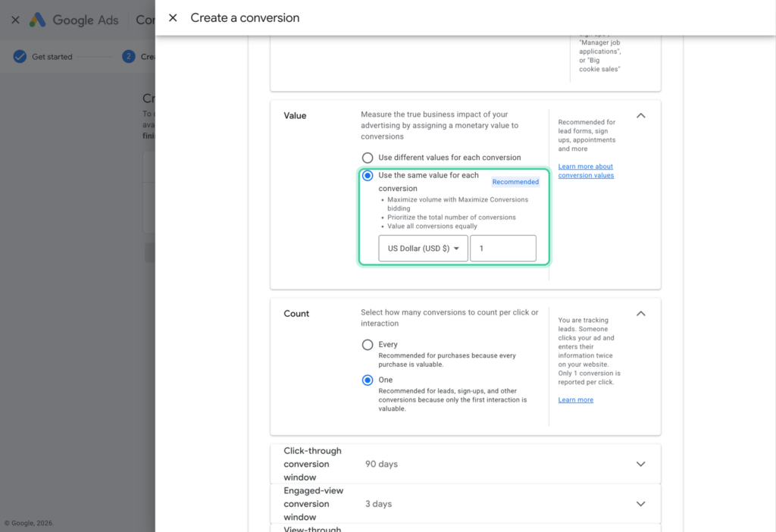Choose One count option

point(368,380)
